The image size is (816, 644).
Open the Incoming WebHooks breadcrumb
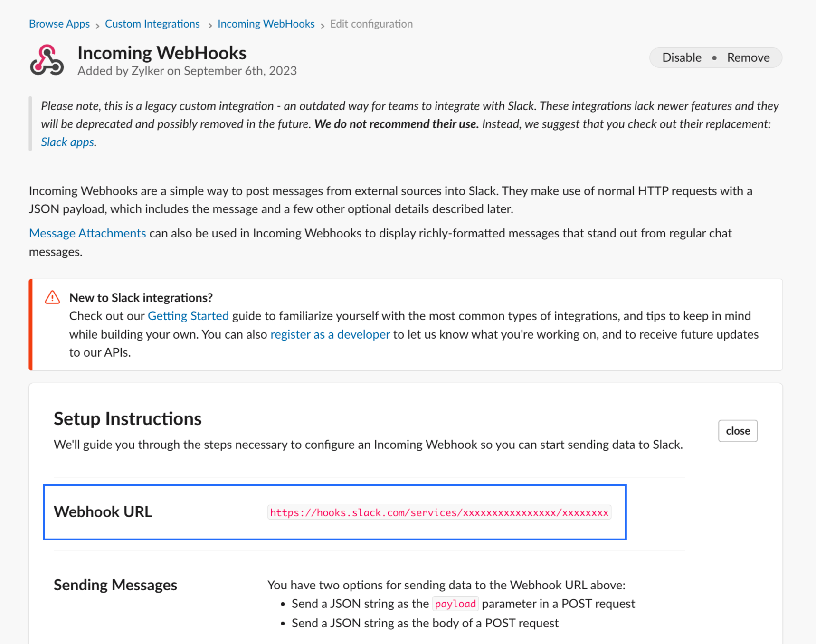[266, 23]
